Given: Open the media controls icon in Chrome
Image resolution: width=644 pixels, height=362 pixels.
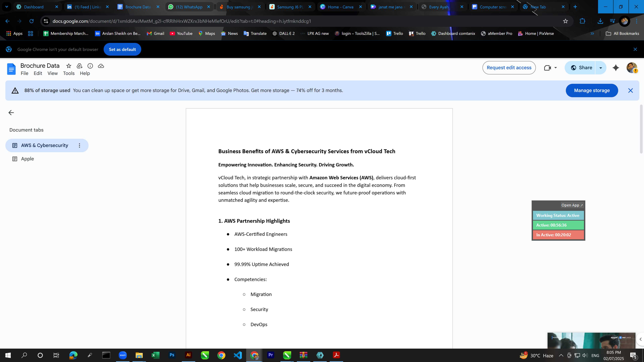Looking at the screenshot, I should click(x=612, y=21).
